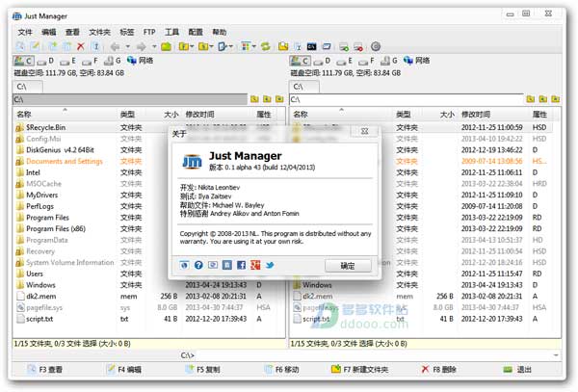This screenshot has height=392, width=578.
Task: Click the Twitter bird icon in About dialog
Action: pos(270,265)
